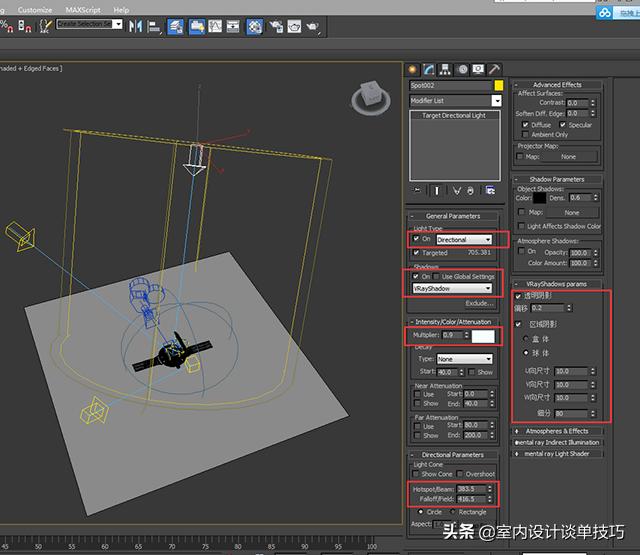
Task: Enable Light Affects Shadow Color checkbox
Action: [x=521, y=226]
